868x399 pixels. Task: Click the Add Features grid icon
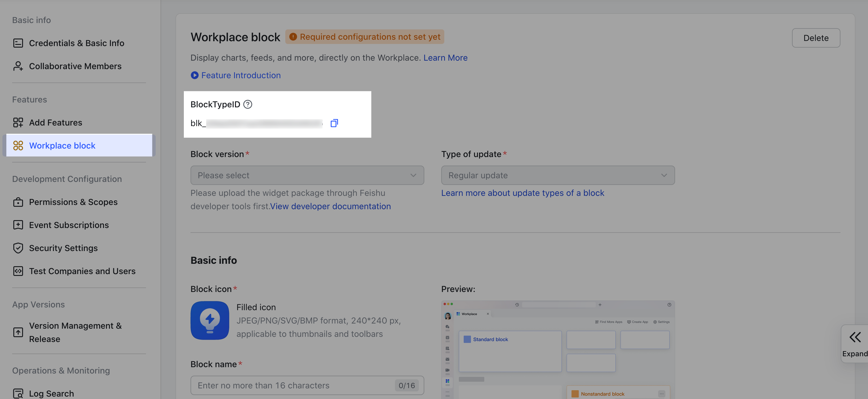pos(18,122)
